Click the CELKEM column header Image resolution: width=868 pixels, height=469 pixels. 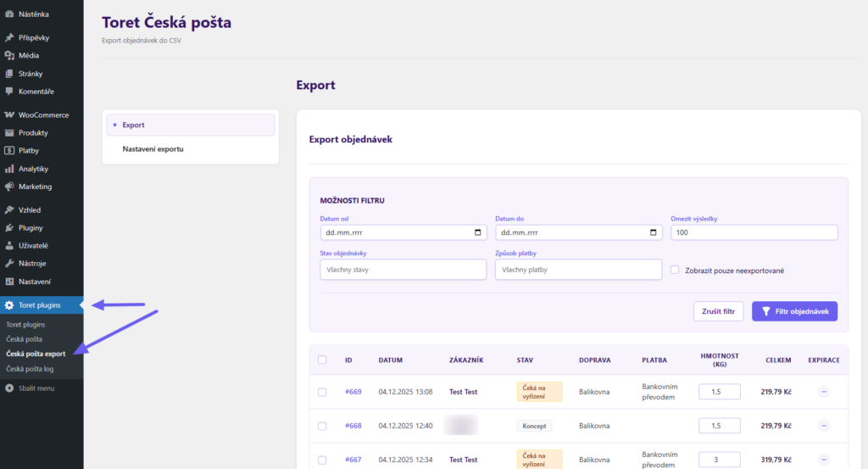click(778, 360)
